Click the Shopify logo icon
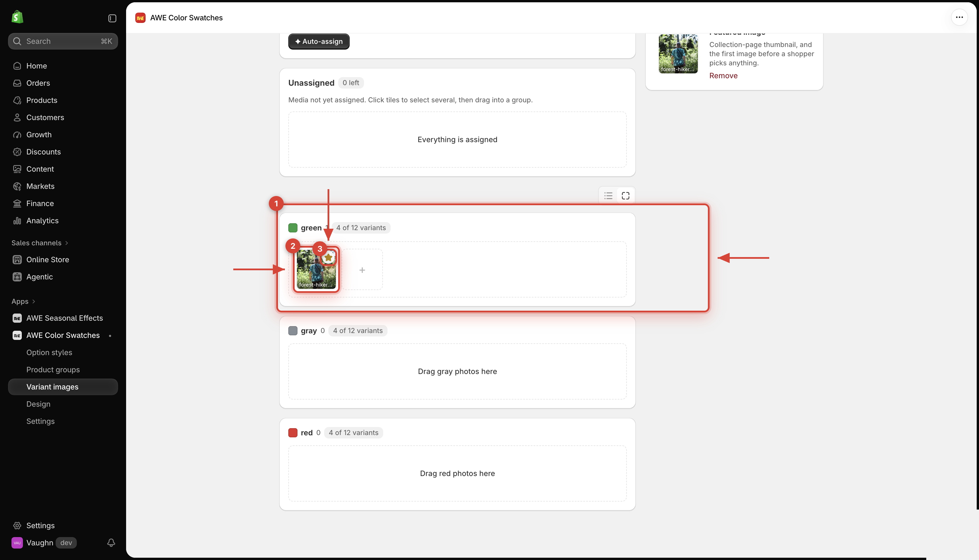This screenshot has width=979, height=560. 17,17
